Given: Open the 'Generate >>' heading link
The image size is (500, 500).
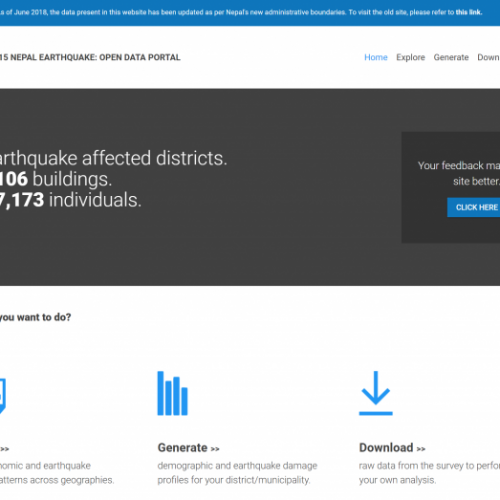Looking at the screenshot, I should [x=188, y=448].
